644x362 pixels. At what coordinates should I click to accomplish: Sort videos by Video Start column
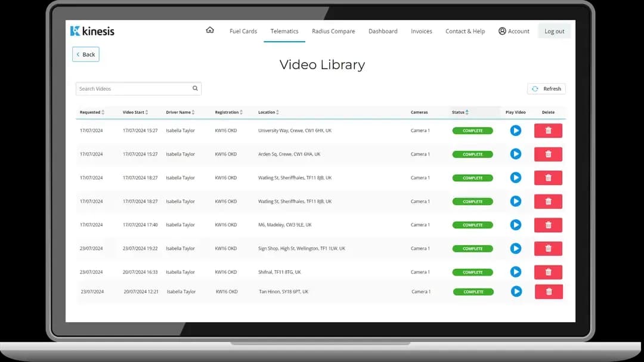[147, 112]
